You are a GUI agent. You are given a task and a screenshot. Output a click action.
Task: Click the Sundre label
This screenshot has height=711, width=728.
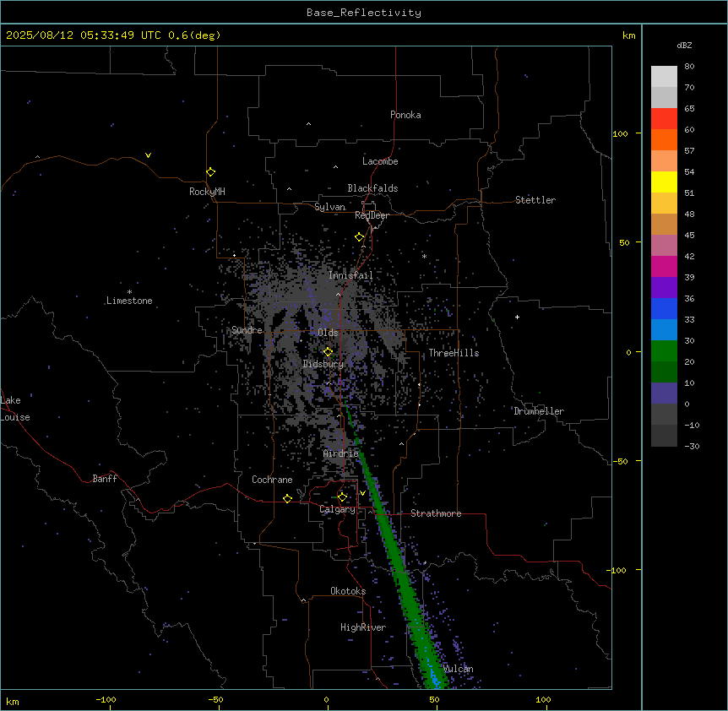(x=247, y=330)
